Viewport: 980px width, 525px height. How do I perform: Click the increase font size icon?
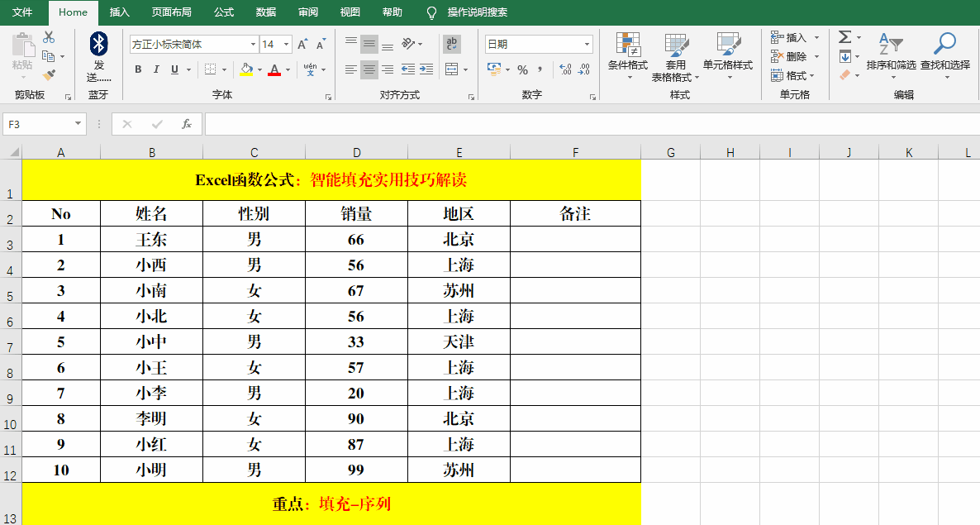point(302,44)
